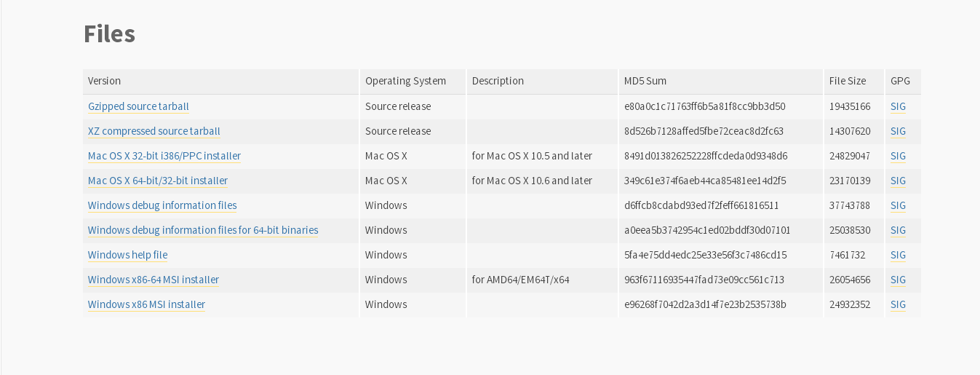Download the XZ compressed source tarball
980x375 pixels.
[154, 131]
